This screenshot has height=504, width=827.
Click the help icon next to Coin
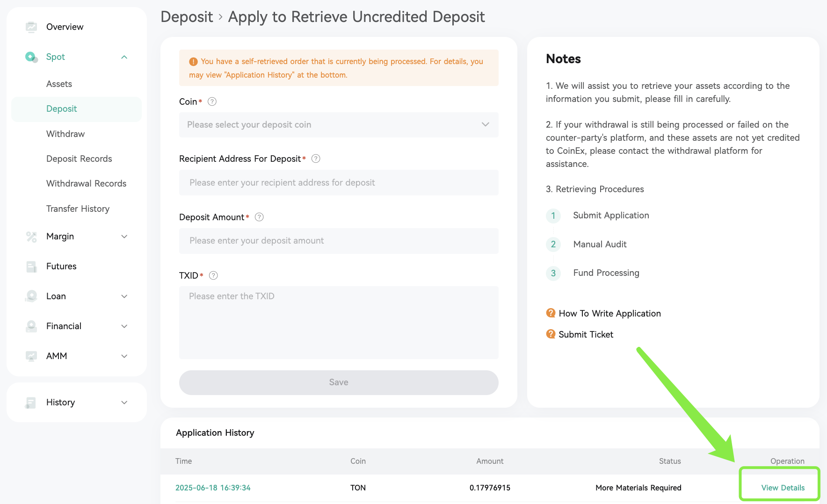(212, 101)
